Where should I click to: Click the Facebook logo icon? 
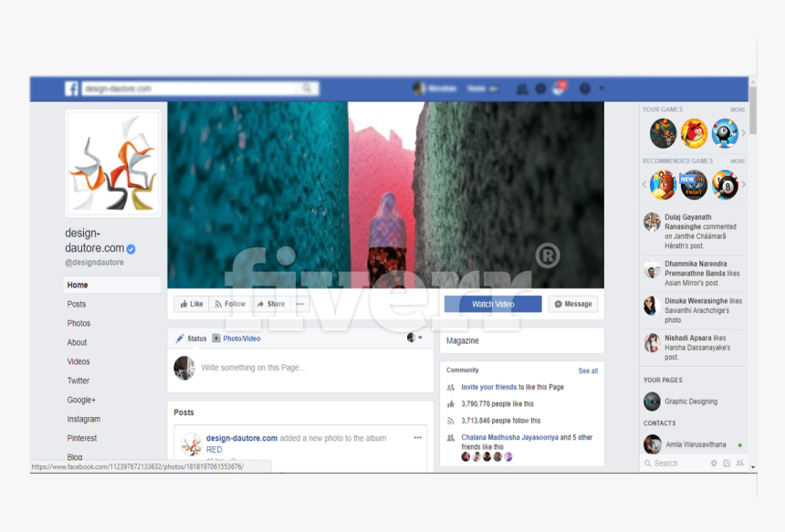71,89
